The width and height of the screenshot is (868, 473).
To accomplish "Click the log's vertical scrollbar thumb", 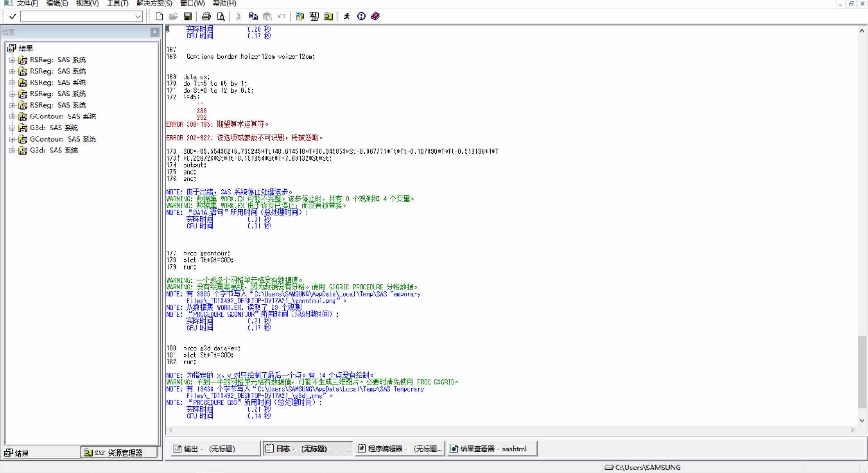I will [x=862, y=372].
